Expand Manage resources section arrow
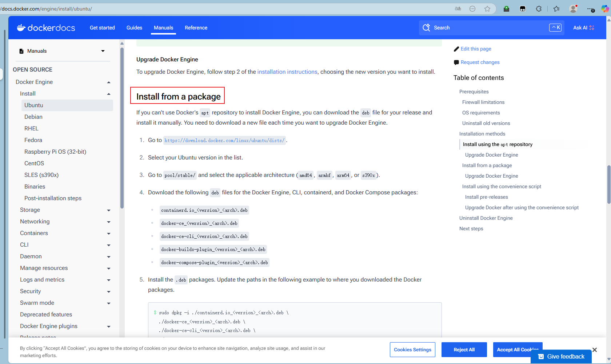Screen dimensions: 611x364 tap(108, 268)
